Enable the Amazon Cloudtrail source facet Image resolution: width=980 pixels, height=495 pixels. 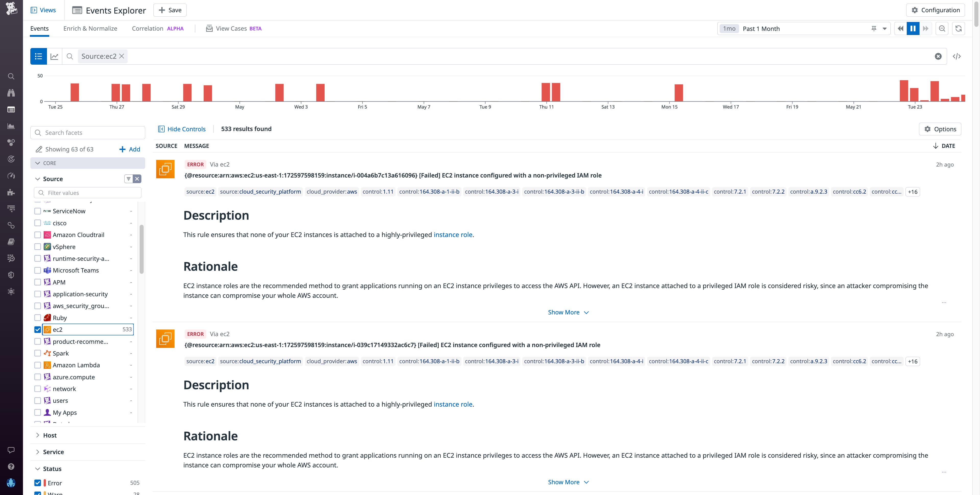pyautogui.click(x=37, y=234)
